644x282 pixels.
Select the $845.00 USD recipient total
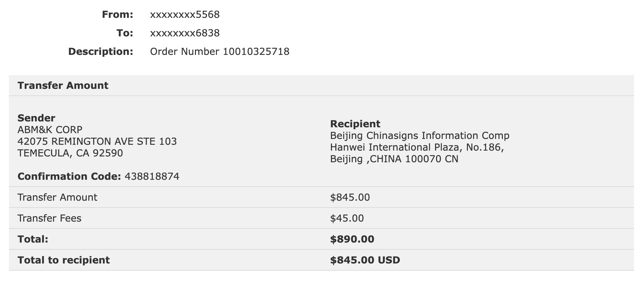click(365, 260)
